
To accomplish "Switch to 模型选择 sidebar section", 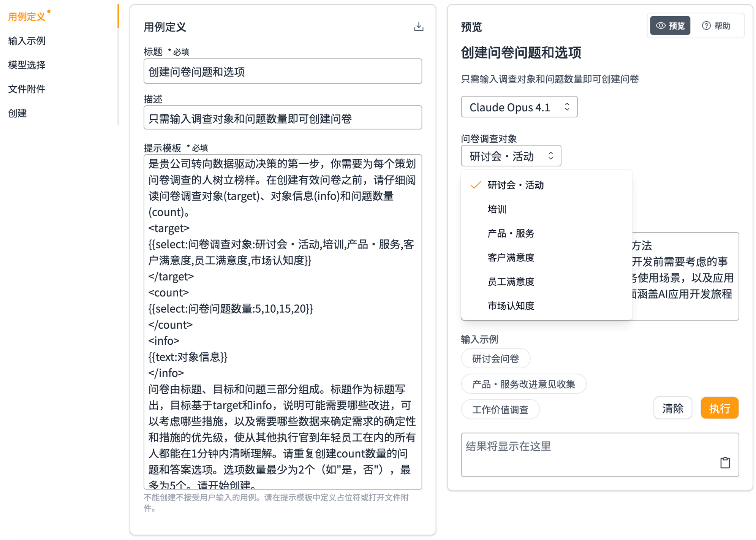I will [27, 65].
